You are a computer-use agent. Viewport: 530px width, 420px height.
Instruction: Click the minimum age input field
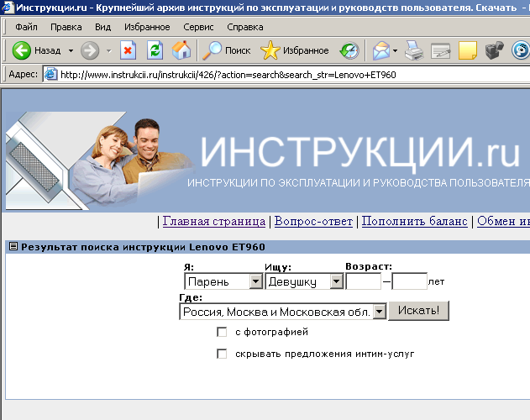[x=363, y=282]
